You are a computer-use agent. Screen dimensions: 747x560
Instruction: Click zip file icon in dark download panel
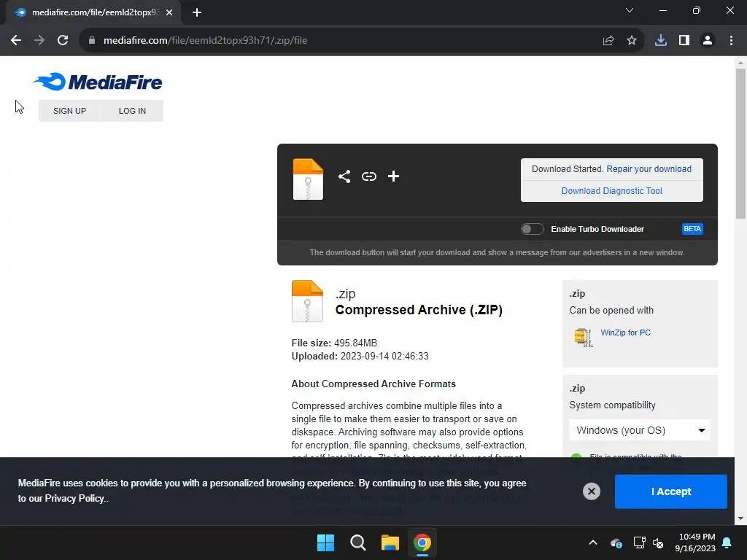coord(308,179)
